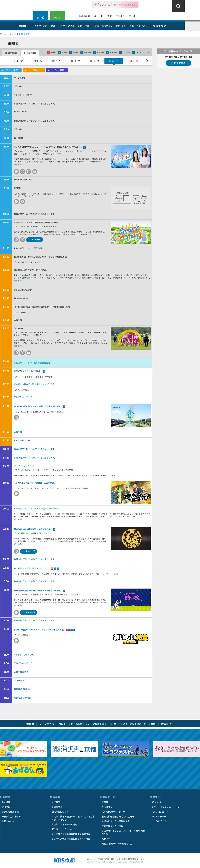Open Instagram icon for きょうと経済テラス キュンと!
The width and height of the screenshot is (200, 868).
29,172
